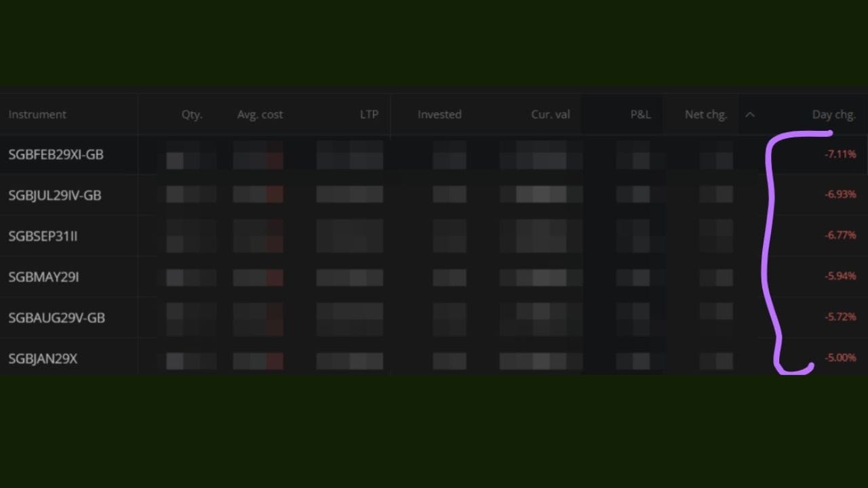Click the sort arrow beside Net chg.
Image resolution: width=868 pixels, height=488 pixels.
[x=749, y=115]
